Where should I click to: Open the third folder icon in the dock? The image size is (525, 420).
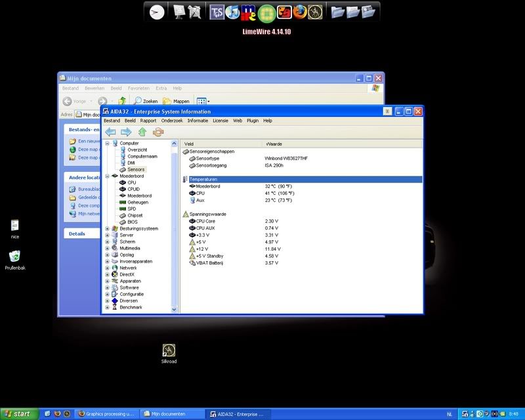click(368, 12)
